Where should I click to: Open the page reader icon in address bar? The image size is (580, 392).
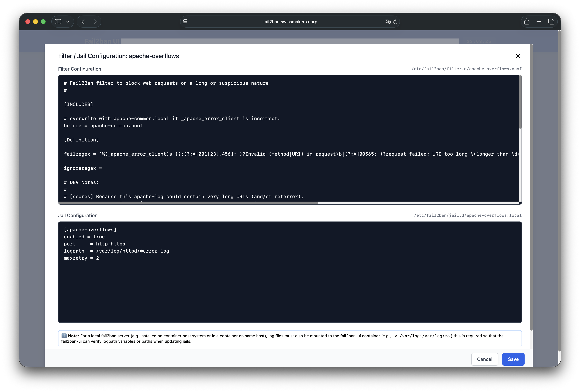pyautogui.click(x=185, y=22)
